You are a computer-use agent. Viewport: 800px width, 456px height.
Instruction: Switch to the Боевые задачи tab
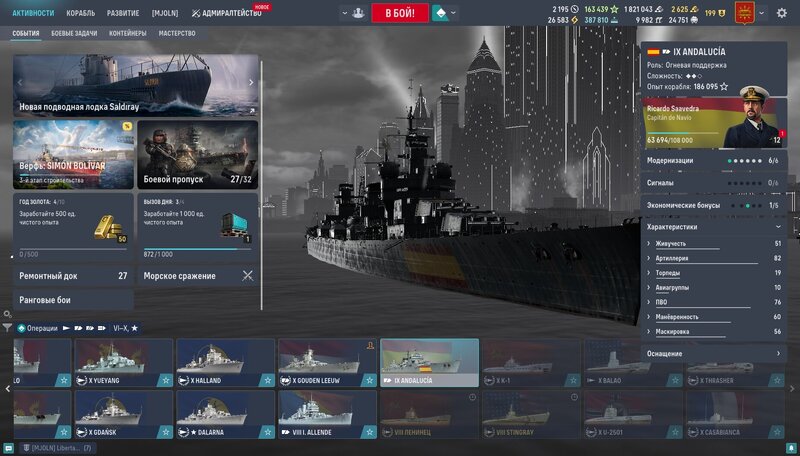(x=75, y=33)
